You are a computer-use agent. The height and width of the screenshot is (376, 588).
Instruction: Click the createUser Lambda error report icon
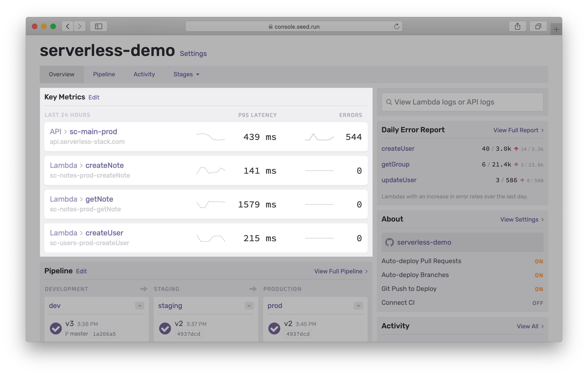tap(510, 148)
